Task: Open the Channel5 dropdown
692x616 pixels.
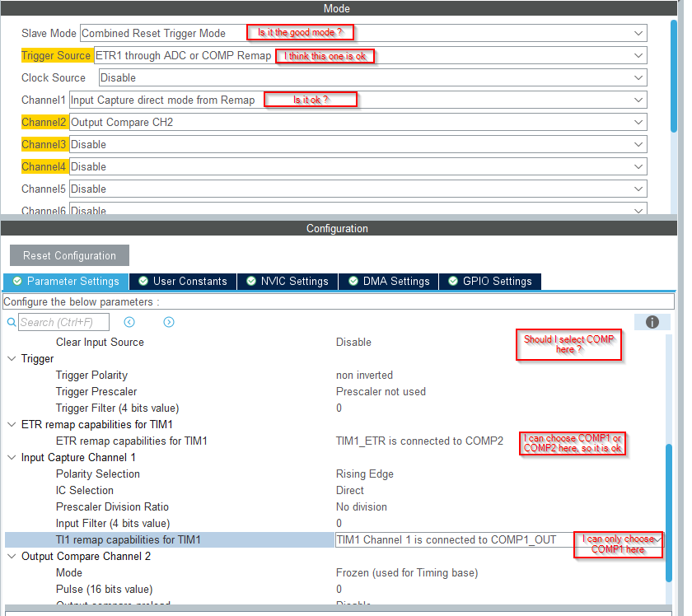Action: click(x=639, y=189)
